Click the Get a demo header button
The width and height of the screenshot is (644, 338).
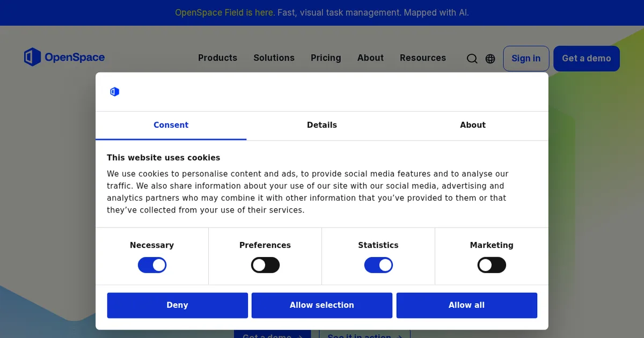[587, 58]
